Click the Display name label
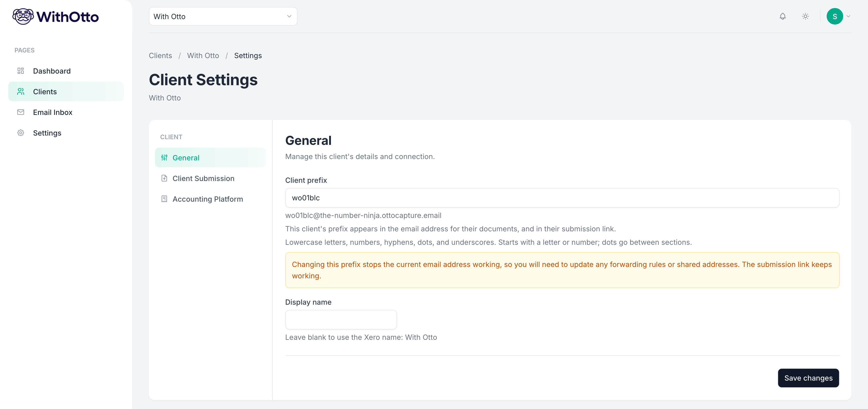The width and height of the screenshot is (868, 409). tap(308, 302)
